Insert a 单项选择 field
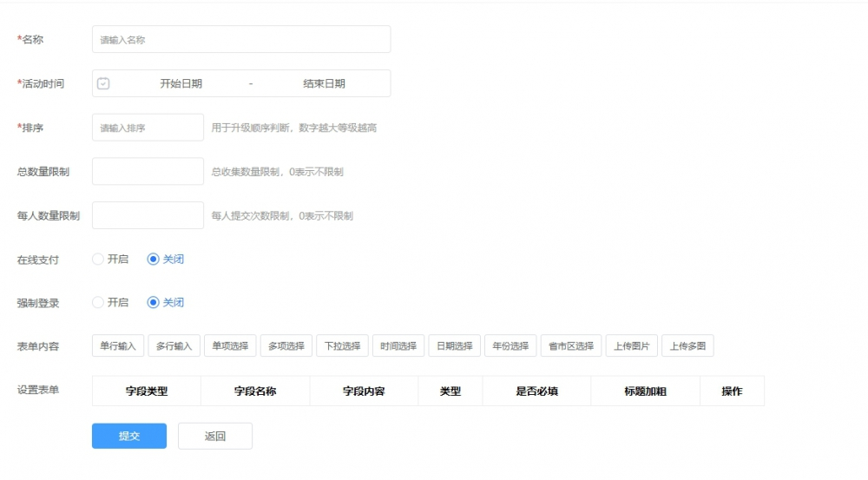The image size is (868, 480). [230, 345]
